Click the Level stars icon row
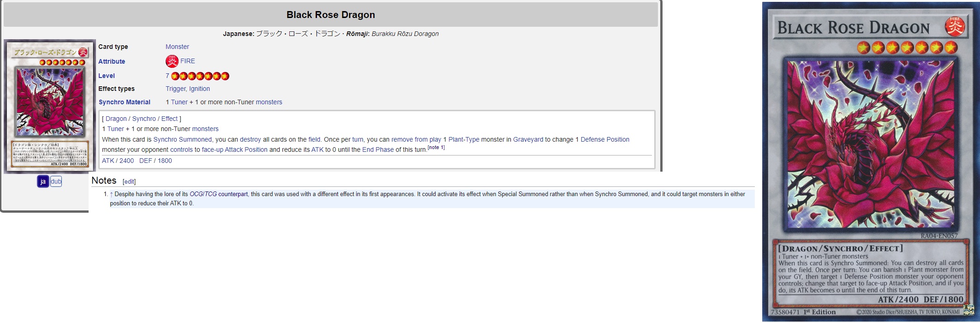 tap(200, 76)
